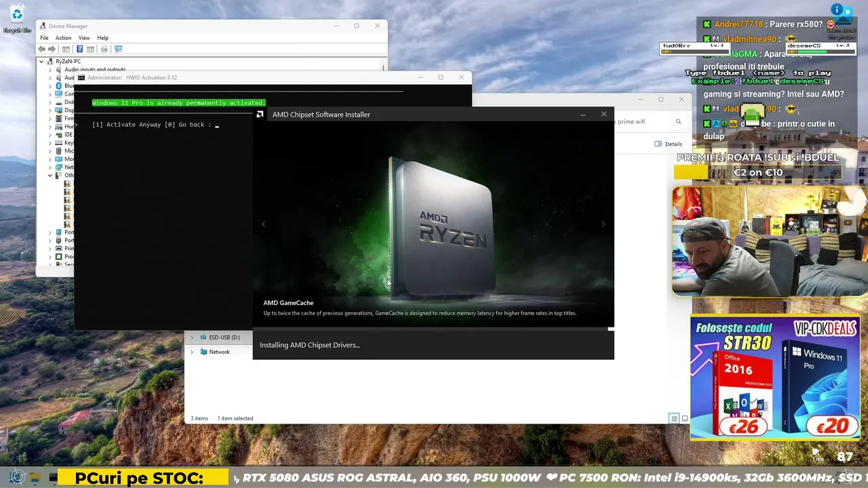Open Device Manager Help menu
868x488 pixels.
click(102, 38)
